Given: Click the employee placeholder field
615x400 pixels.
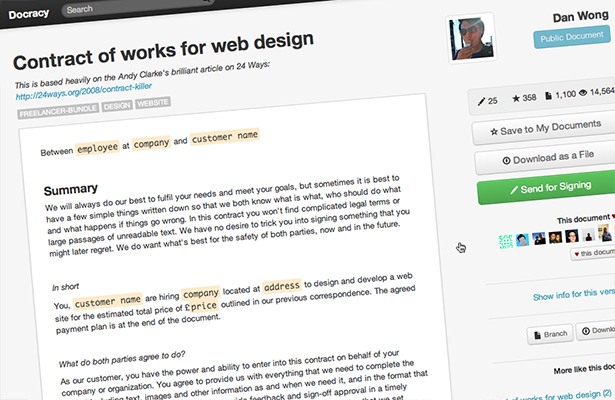Looking at the screenshot, I should 97,147.
